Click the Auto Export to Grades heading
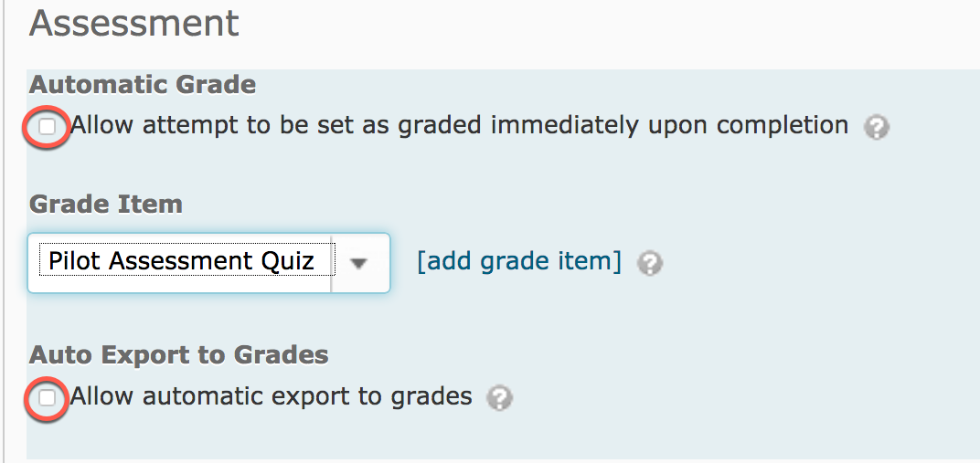 click(x=179, y=354)
